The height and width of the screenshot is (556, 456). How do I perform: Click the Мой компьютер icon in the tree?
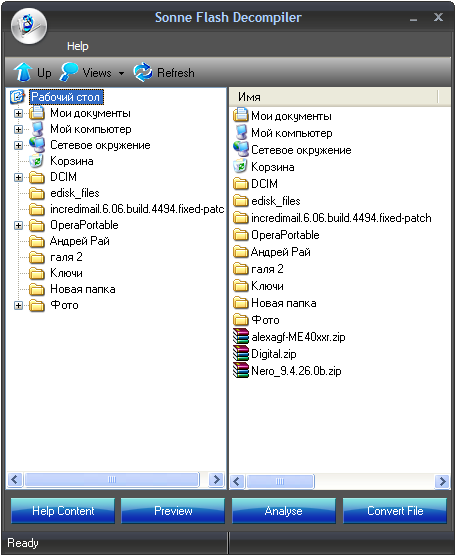(37, 129)
